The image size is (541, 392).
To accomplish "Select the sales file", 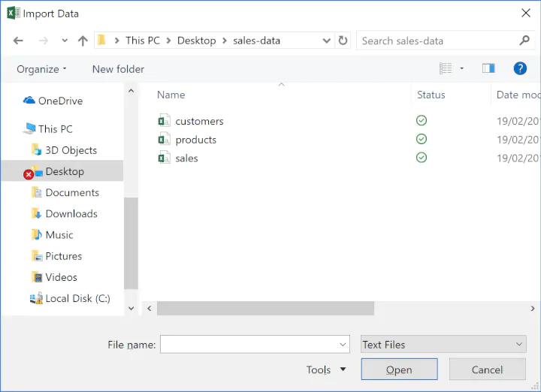I will [x=186, y=158].
